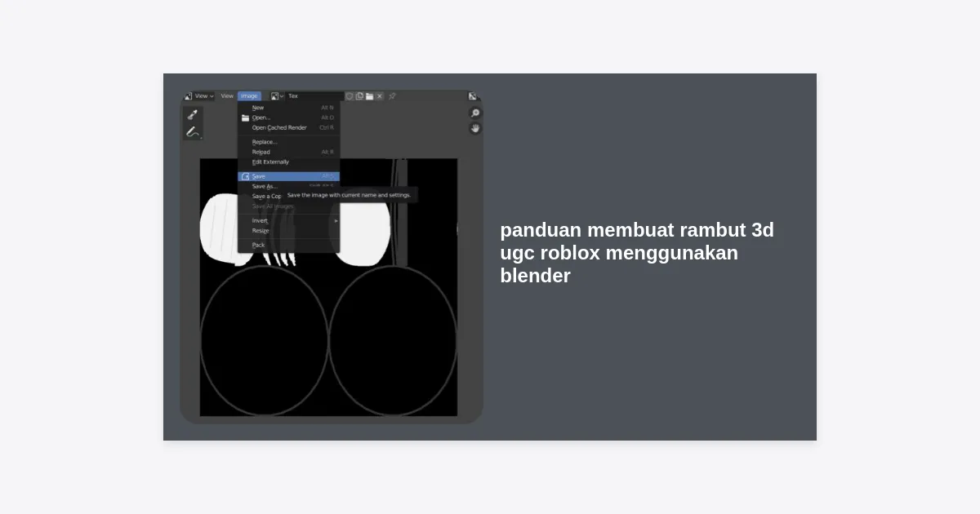Select the Pack menu option
980x514 pixels.
click(x=259, y=245)
